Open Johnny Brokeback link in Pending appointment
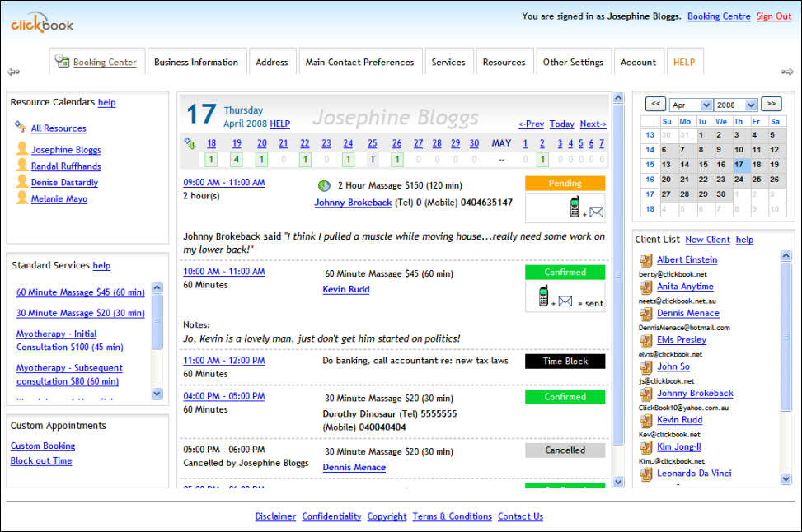 353,203
